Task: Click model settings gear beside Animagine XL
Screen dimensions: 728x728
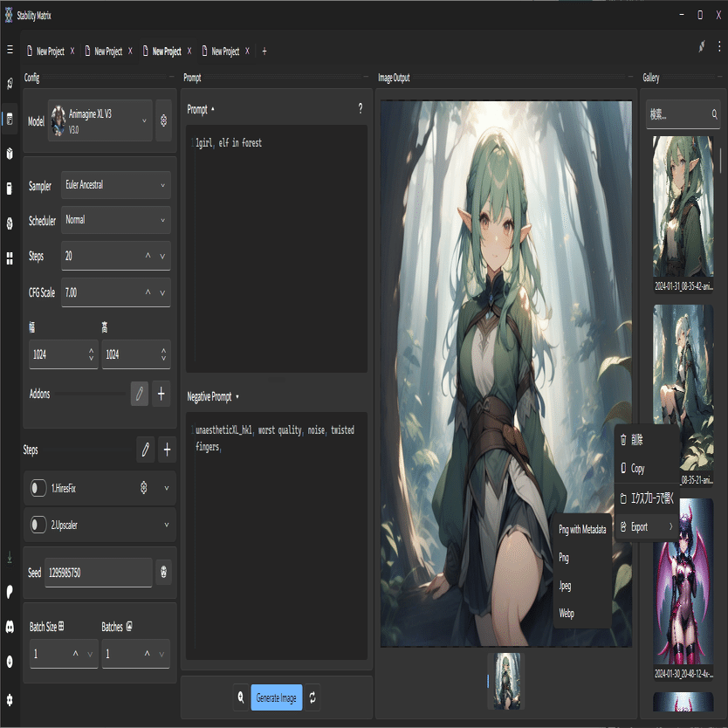Action: coord(163,121)
